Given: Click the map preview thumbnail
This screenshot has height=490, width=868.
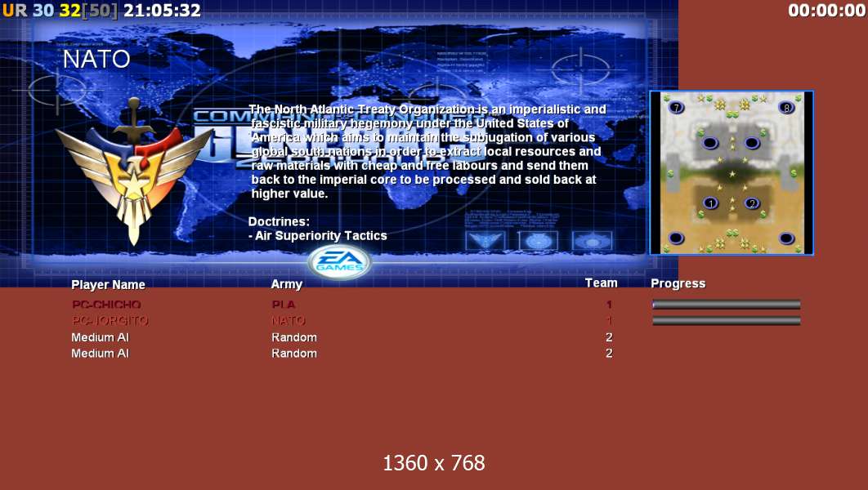Looking at the screenshot, I should 732,173.
